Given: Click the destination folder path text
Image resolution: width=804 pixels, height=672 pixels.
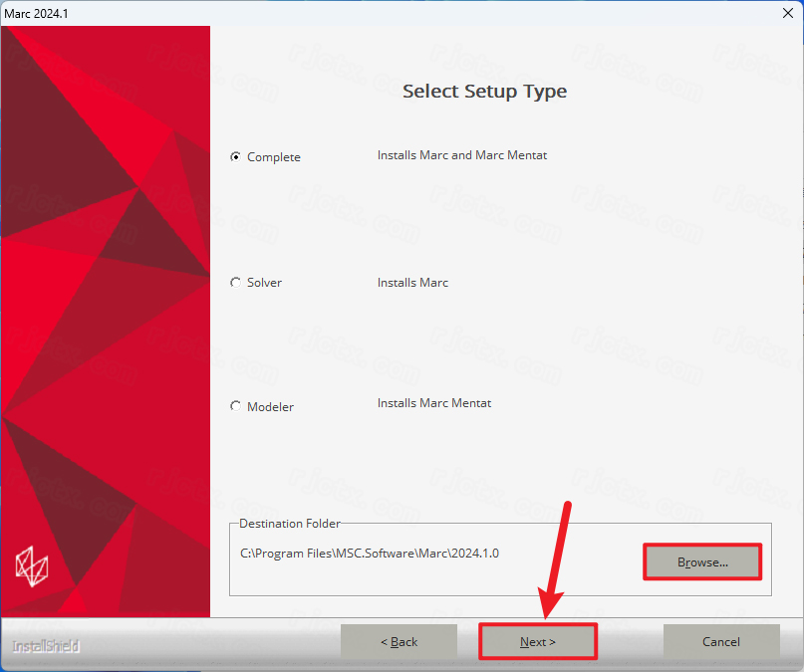Looking at the screenshot, I should pyautogui.click(x=370, y=554).
